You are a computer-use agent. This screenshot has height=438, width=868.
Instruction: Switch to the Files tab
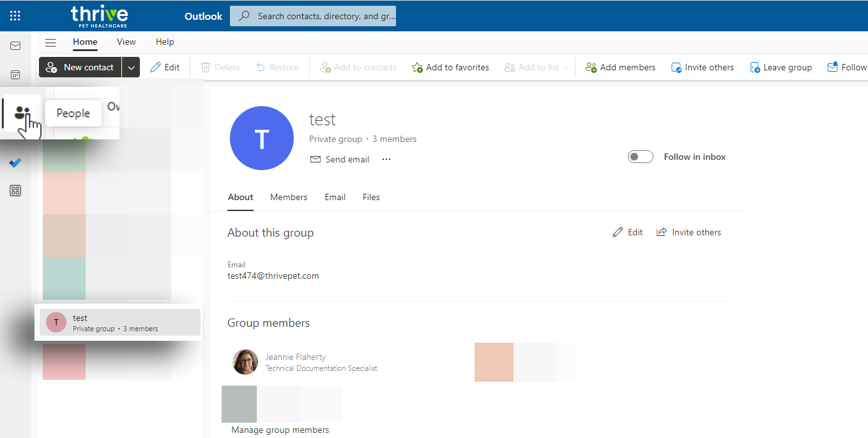click(x=371, y=197)
